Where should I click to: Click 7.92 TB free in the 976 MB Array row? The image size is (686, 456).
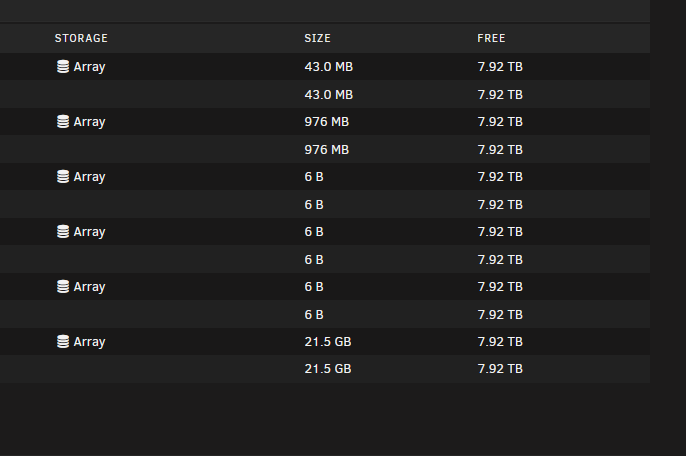point(500,122)
